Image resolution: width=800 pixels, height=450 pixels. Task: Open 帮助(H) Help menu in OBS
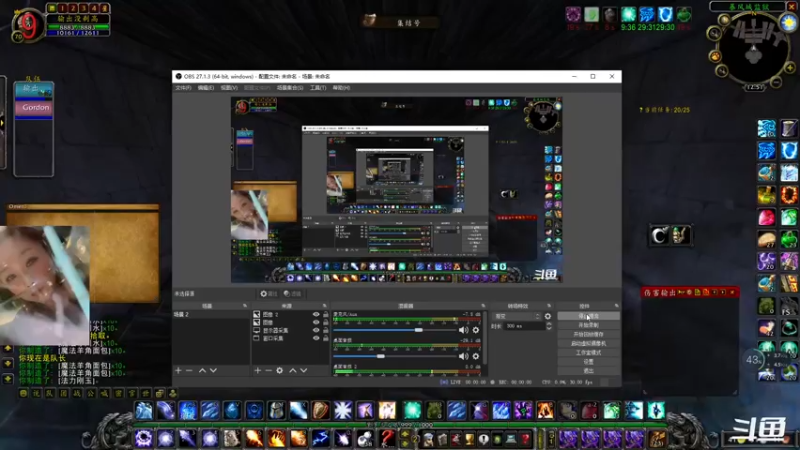[x=341, y=88]
